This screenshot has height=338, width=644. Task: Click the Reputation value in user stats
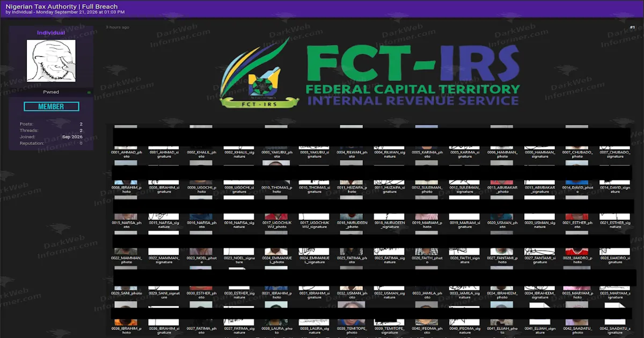tap(81, 143)
